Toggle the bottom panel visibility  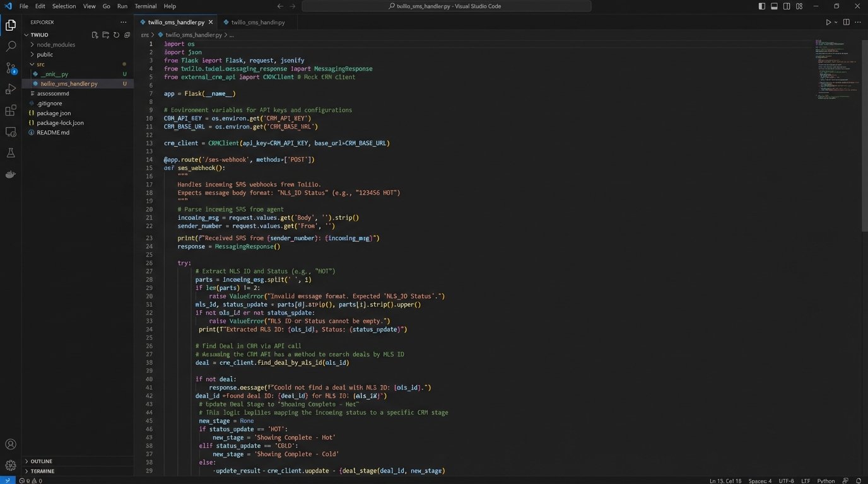[x=774, y=6]
